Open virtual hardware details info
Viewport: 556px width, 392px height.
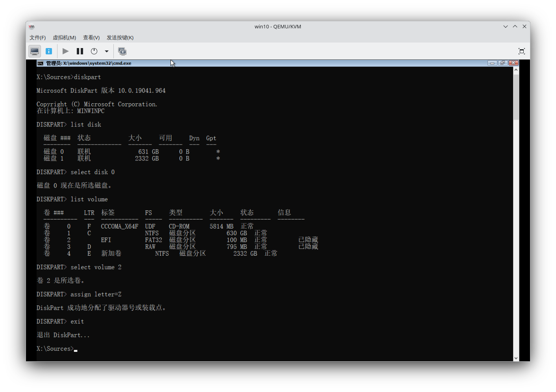(49, 51)
